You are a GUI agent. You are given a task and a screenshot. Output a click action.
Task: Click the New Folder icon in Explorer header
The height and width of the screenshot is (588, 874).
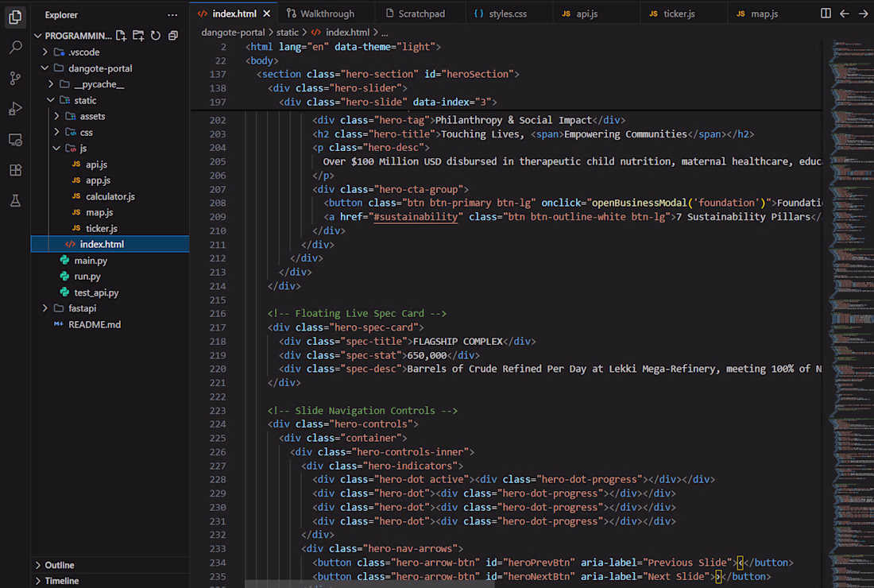(138, 36)
